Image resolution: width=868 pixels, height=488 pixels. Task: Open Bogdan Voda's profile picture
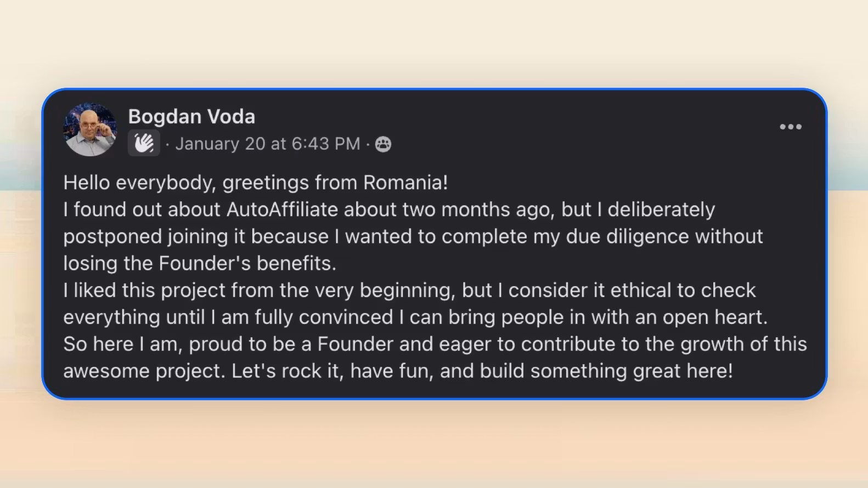(90, 129)
